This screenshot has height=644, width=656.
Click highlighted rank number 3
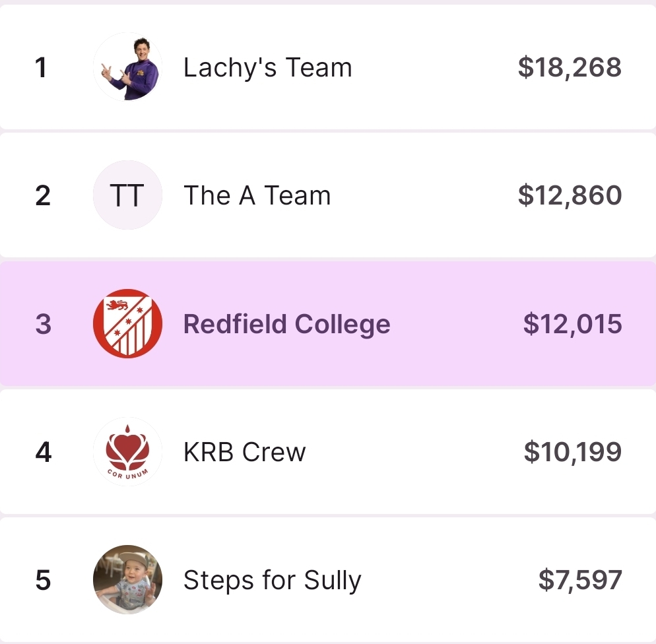[43, 324]
